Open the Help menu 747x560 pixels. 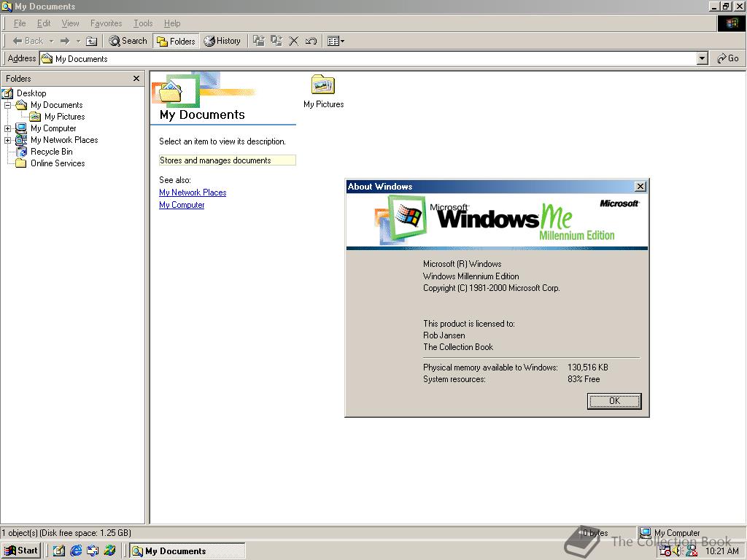[x=172, y=23]
